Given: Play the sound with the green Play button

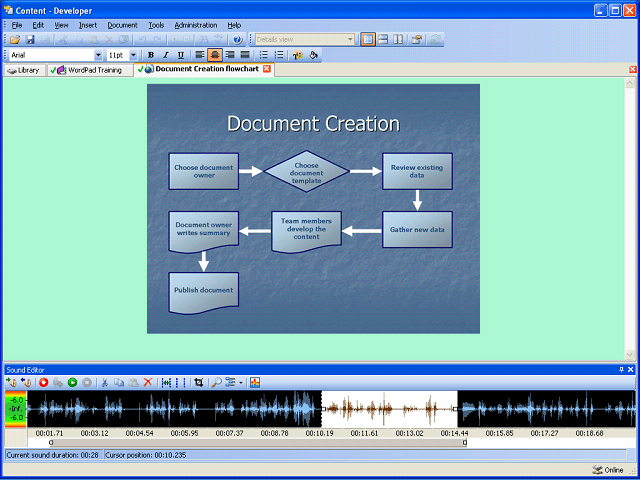Looking at the screenshot, I should (x=73, y=382).
